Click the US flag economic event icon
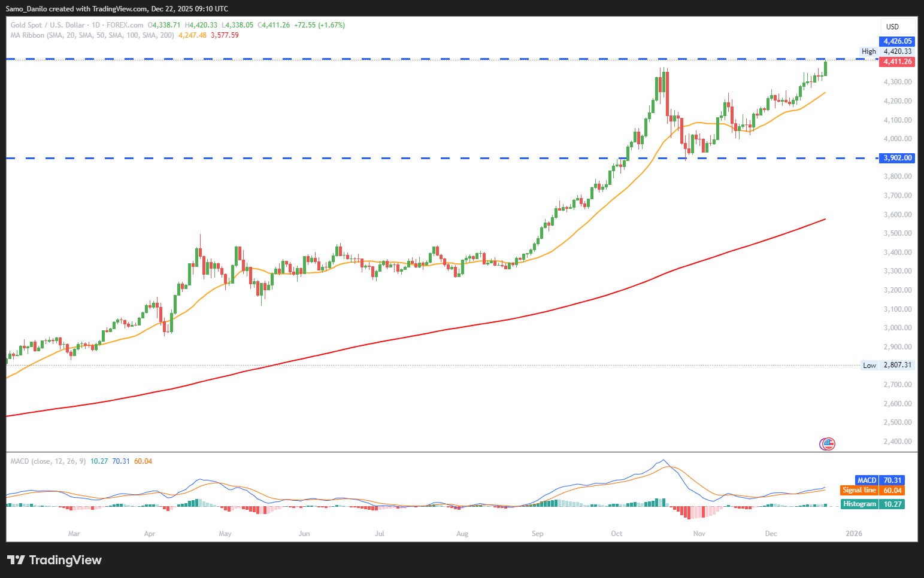The width and height of the screenshot is (924, 578). point(827,443)
